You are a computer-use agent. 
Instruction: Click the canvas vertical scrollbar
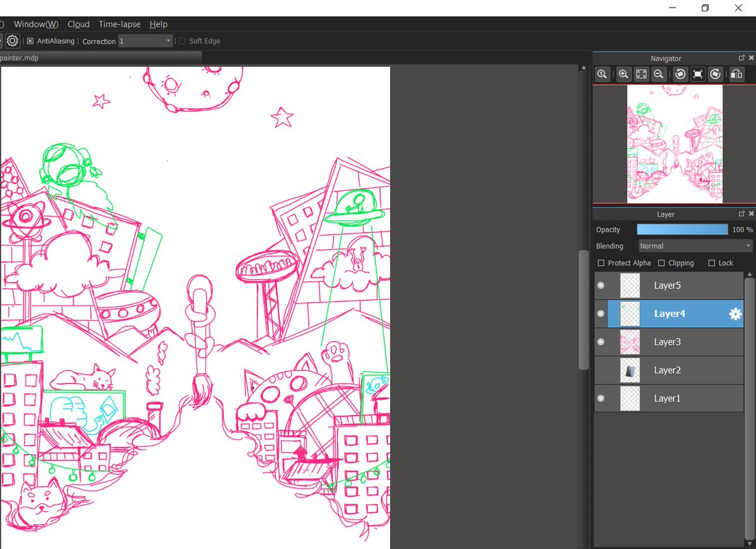tap(584, 310)
